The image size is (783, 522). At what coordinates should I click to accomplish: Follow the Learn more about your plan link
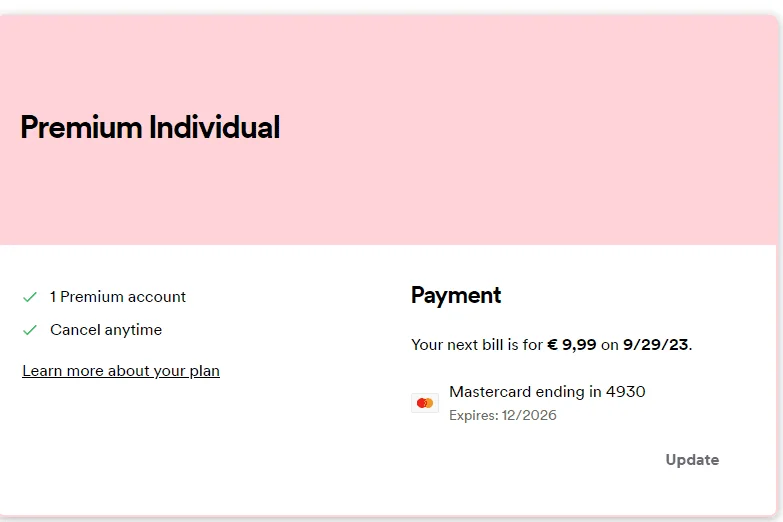coord(121,371)
